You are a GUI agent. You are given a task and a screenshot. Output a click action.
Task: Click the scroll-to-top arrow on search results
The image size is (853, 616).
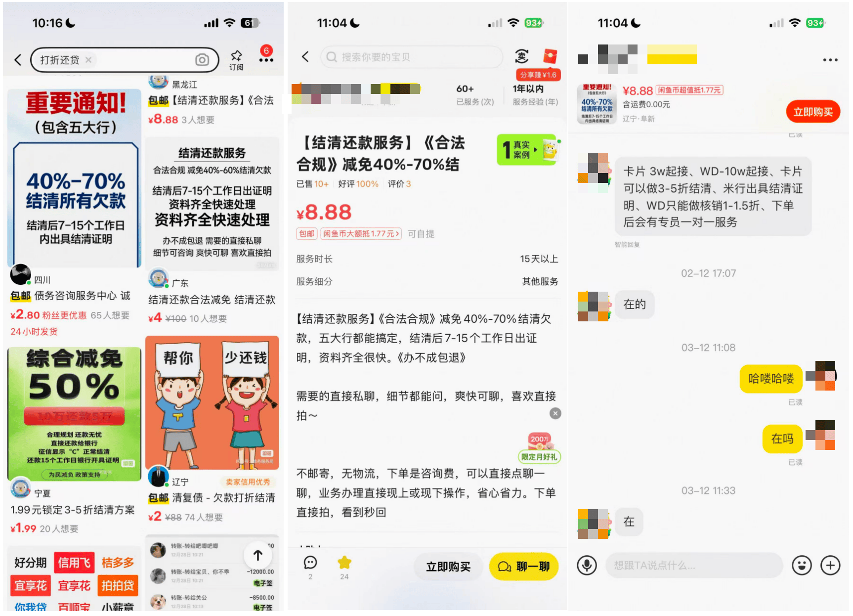pos(257,555)
